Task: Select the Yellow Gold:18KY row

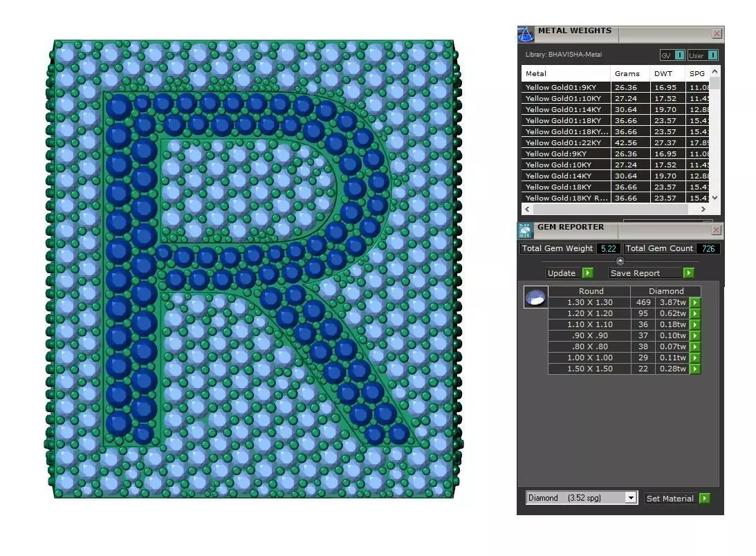Action: (615, 187)
